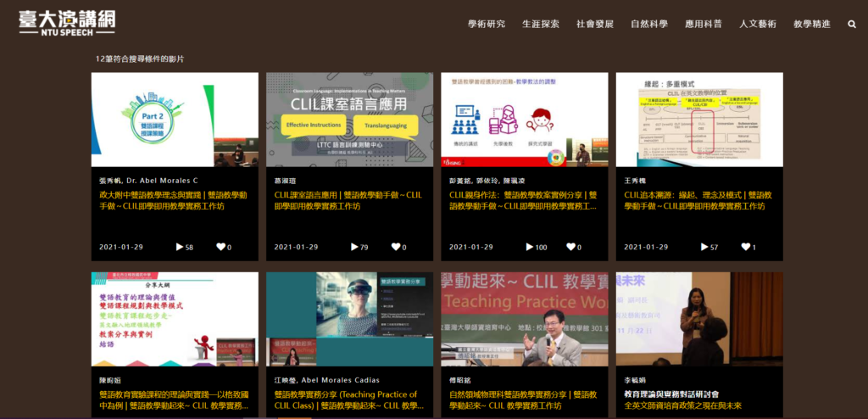Open 雙語教學實務分享 Teaching Practice title link
868x419 pixels.
(x=348, y=400)
